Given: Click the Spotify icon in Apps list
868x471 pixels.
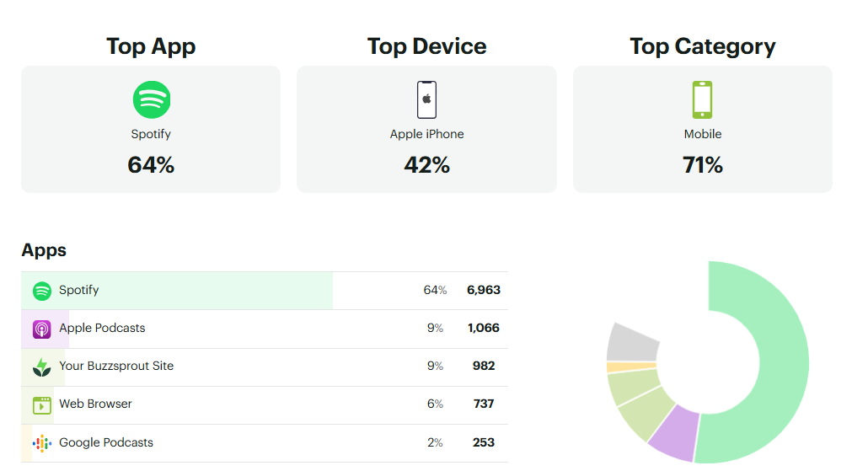Looking at the screenshot, I should [x=42, y=291].
